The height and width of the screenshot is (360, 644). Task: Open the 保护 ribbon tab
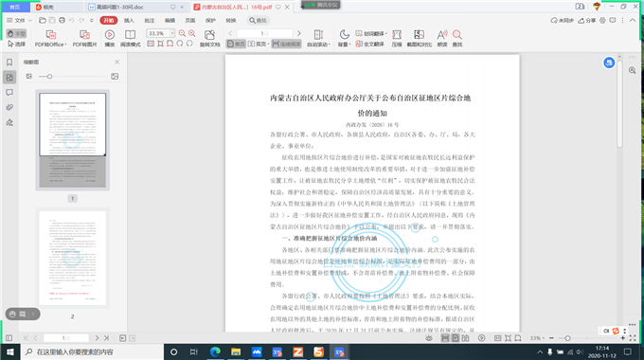click(210, 20)
